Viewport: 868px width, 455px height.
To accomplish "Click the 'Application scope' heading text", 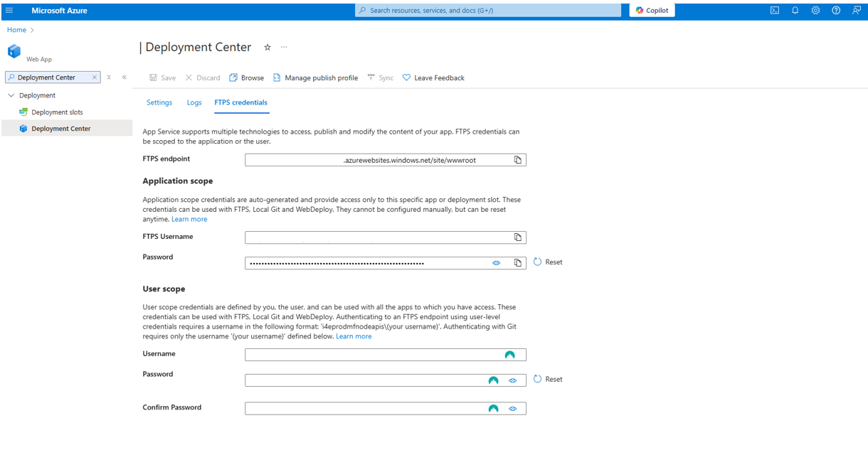I will pos(178,181).
